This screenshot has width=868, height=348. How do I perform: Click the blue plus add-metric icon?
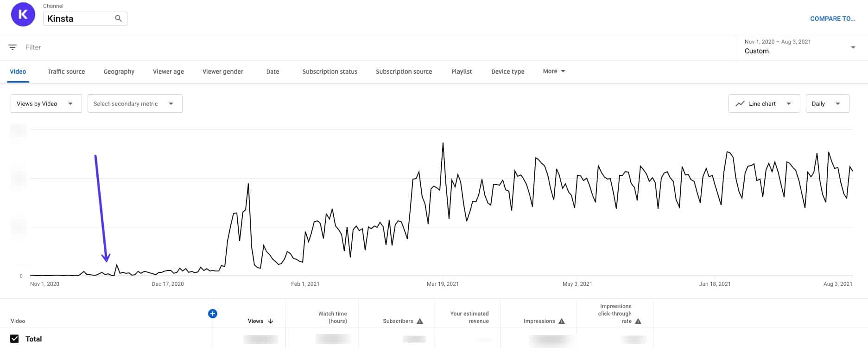click(x=213, y=314)
